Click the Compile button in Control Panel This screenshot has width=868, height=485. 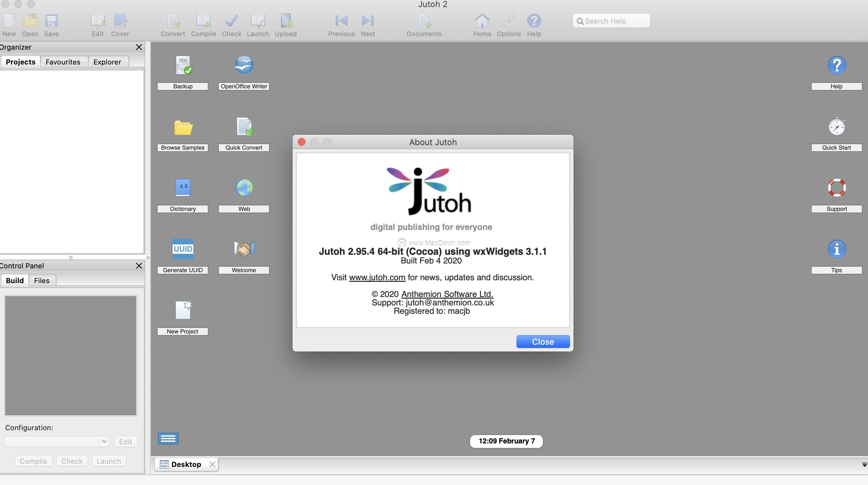(x=34, y=461)
